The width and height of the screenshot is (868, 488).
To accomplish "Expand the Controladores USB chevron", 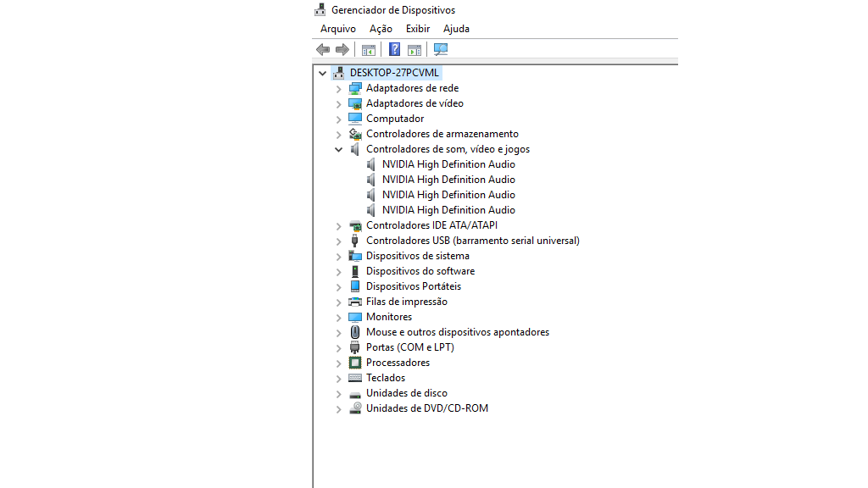I will [x=338, y=241].
